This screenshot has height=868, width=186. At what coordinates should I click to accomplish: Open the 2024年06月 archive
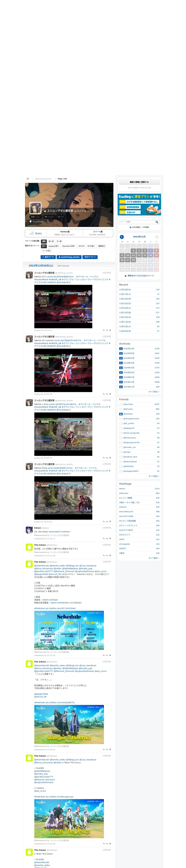[129, 353]
